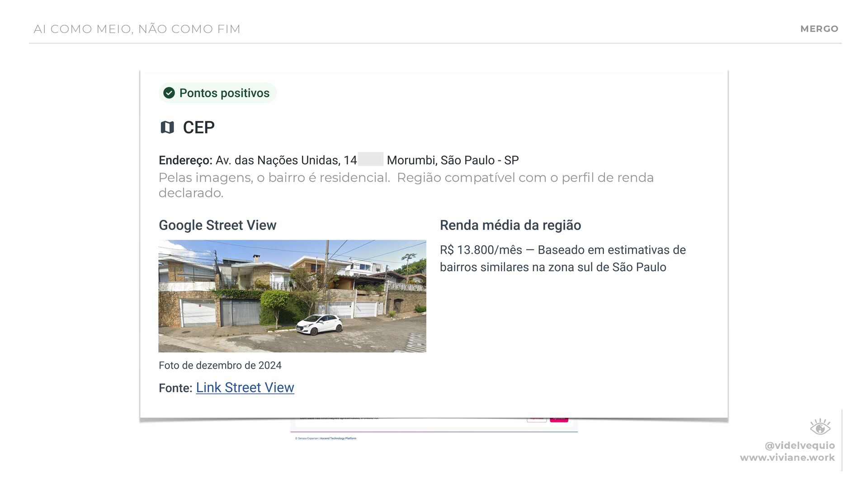This screenshot has height=488, width=868.
Task: Click the @videlvequio handle
Action: 799,446
